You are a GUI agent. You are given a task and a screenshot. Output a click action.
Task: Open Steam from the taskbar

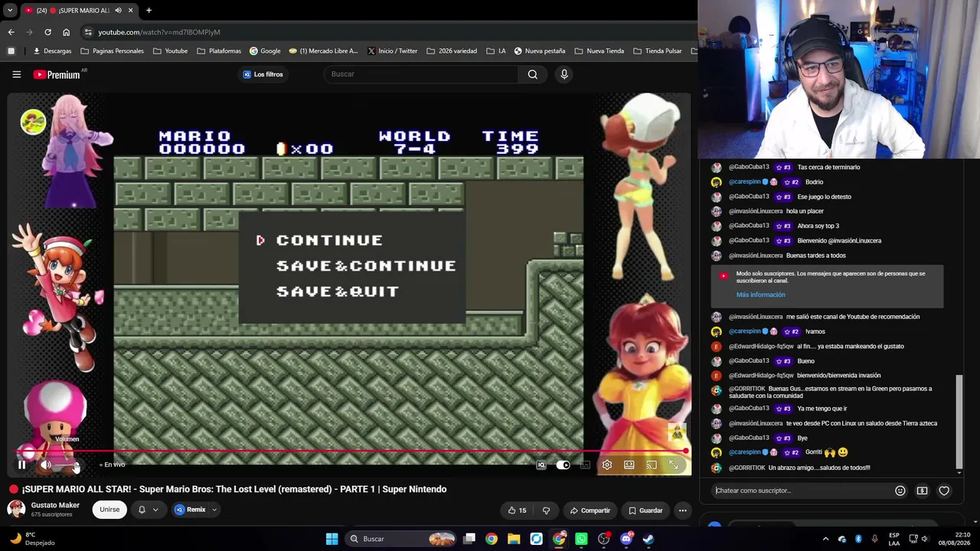tap(648, 539)
